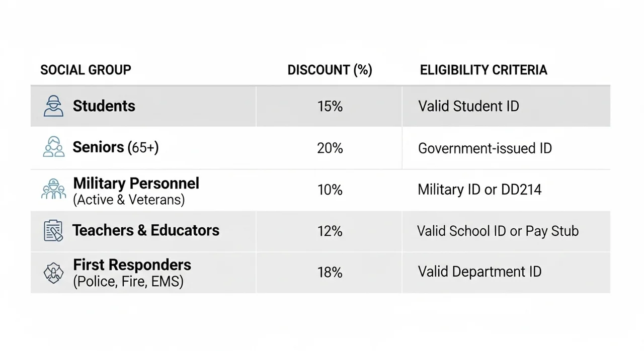Click the Students graduate icon

(x=53, y=106)
